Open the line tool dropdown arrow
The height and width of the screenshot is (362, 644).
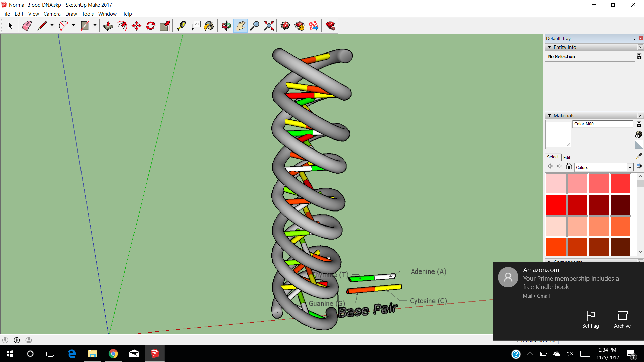point(52,25)
